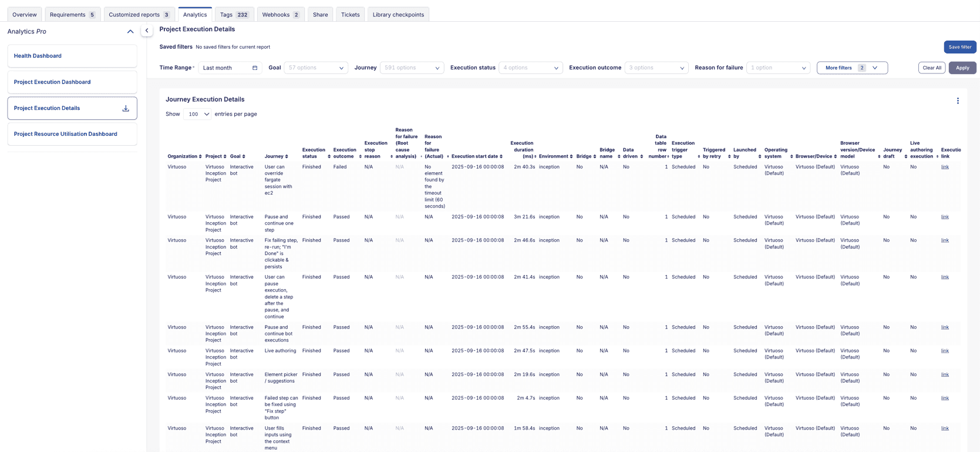Open the three-dot menu for Journey Execution Details
Image resolution: width=980 pixels, height=452 pixels.
(x=958, y=101)
